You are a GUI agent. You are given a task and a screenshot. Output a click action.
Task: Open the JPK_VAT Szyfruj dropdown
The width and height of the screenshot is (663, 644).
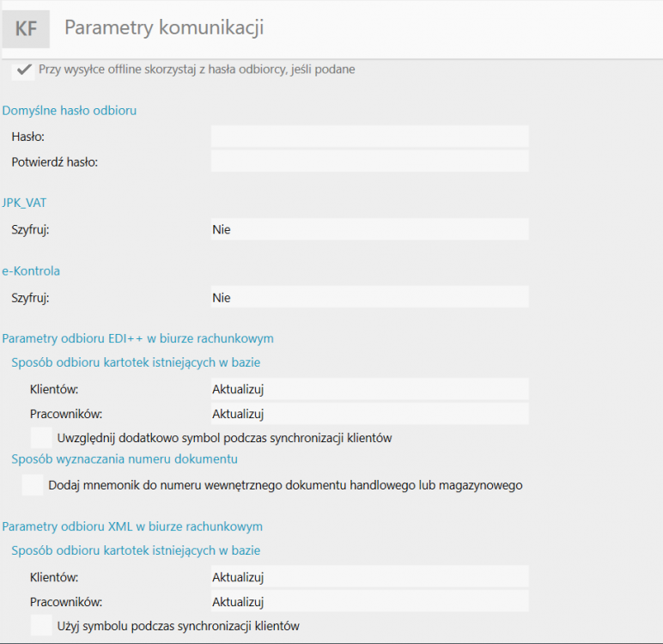(369, 229)
